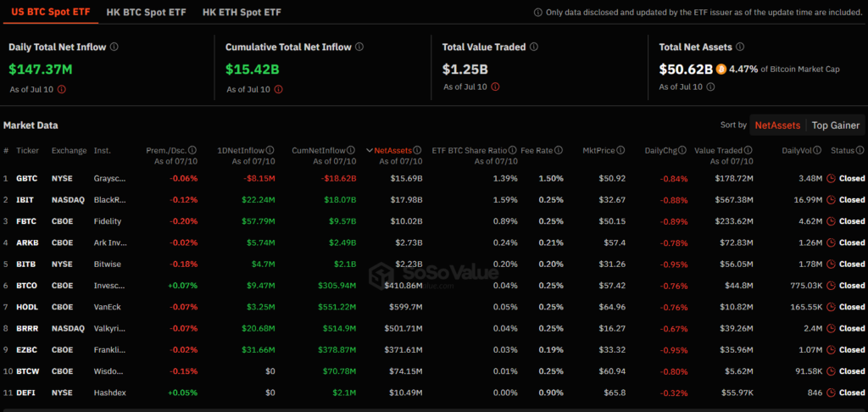Select the $15.42B cumulative inflow value
868x412 pixels.
(253, 70)
